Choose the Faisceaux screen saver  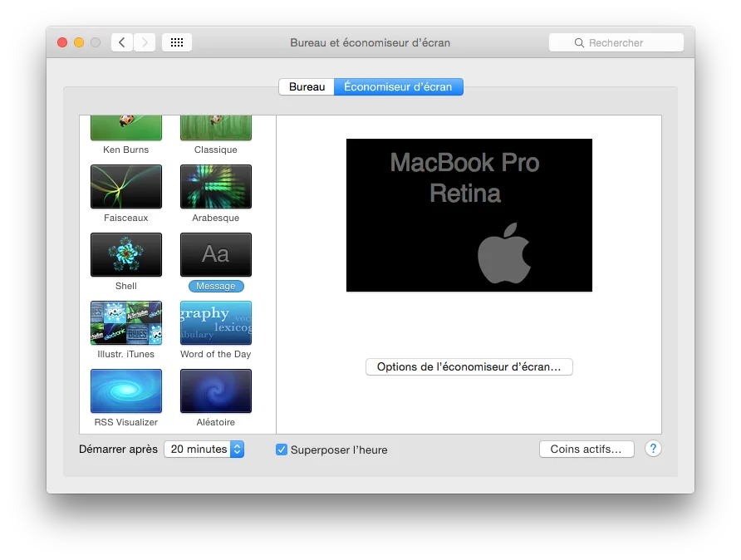tap(126, 186)
